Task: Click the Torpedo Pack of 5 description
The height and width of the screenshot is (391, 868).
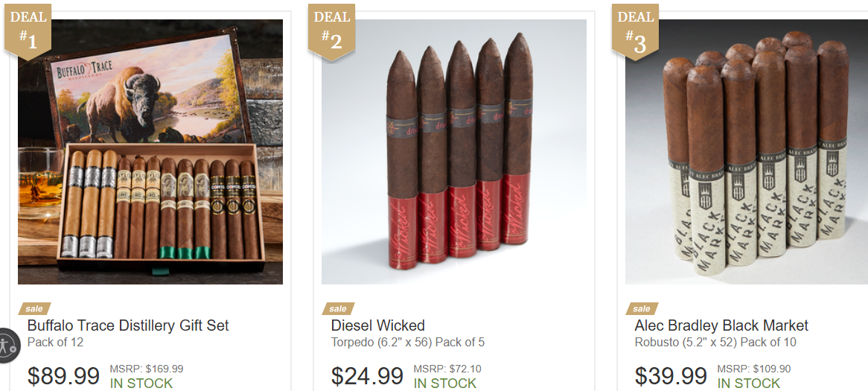Action: [x=408, y=343]
